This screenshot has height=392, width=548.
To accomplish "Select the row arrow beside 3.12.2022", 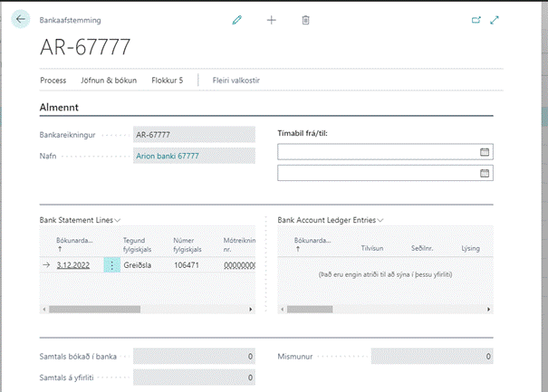I will click(x=46, y=265).
